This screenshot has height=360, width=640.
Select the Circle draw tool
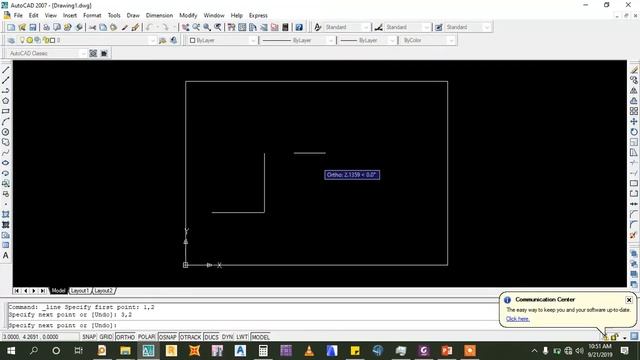point(6,132)
